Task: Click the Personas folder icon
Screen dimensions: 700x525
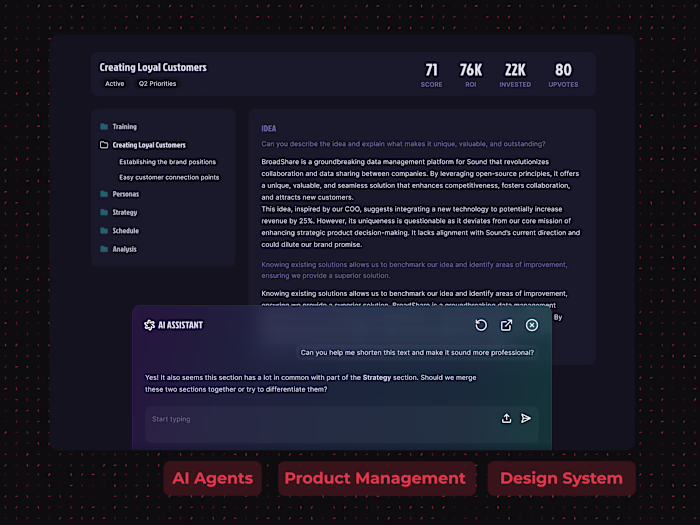Action: pyautogui.click(x=104, y=194)
